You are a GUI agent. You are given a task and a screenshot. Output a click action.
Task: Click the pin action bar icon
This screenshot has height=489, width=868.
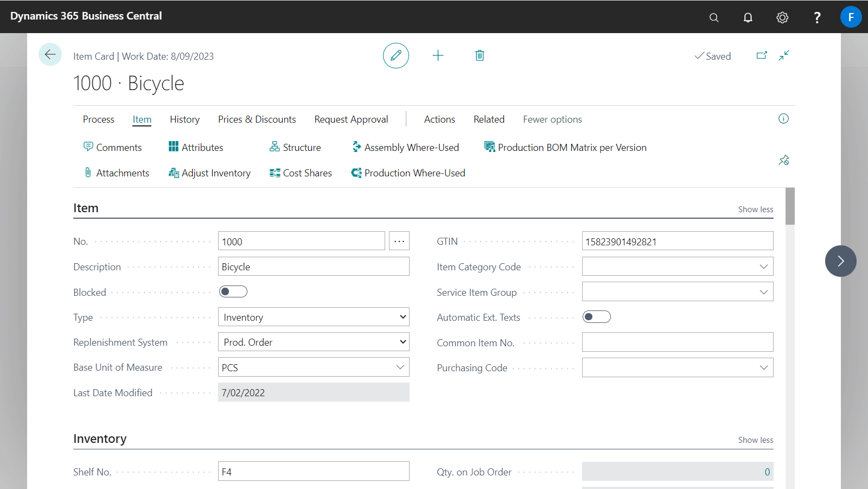pos(784,160)
